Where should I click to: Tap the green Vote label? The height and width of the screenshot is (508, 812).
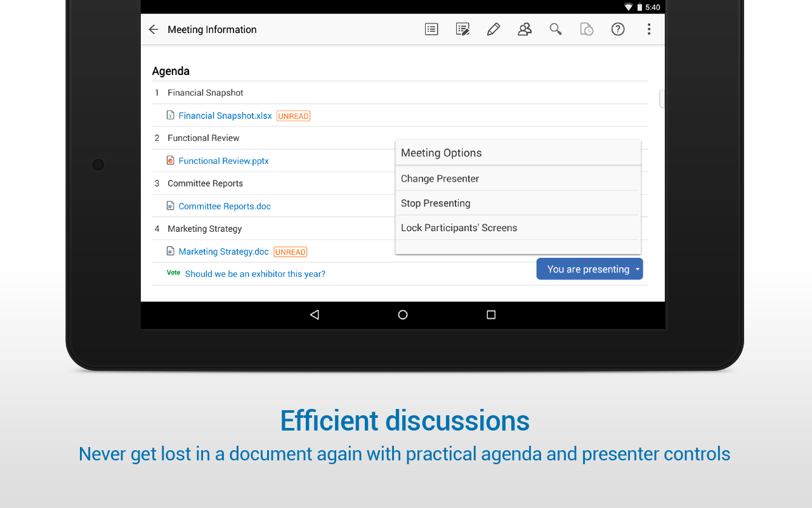tap(173, 272)
